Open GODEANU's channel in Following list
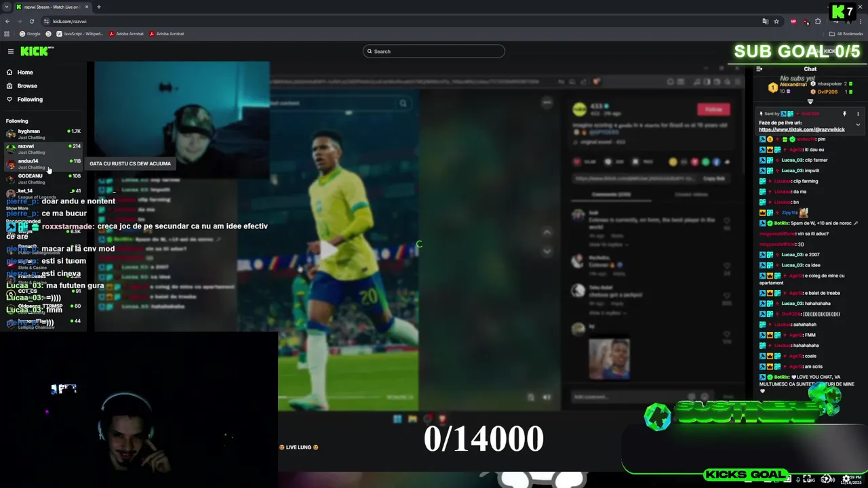Image resolution: width=868 pixels, height=488 pixels. click(x=43, y=179)
